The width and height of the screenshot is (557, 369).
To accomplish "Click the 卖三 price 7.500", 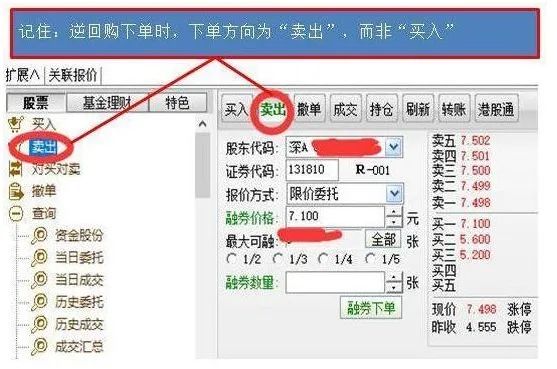I will point(475,170).
